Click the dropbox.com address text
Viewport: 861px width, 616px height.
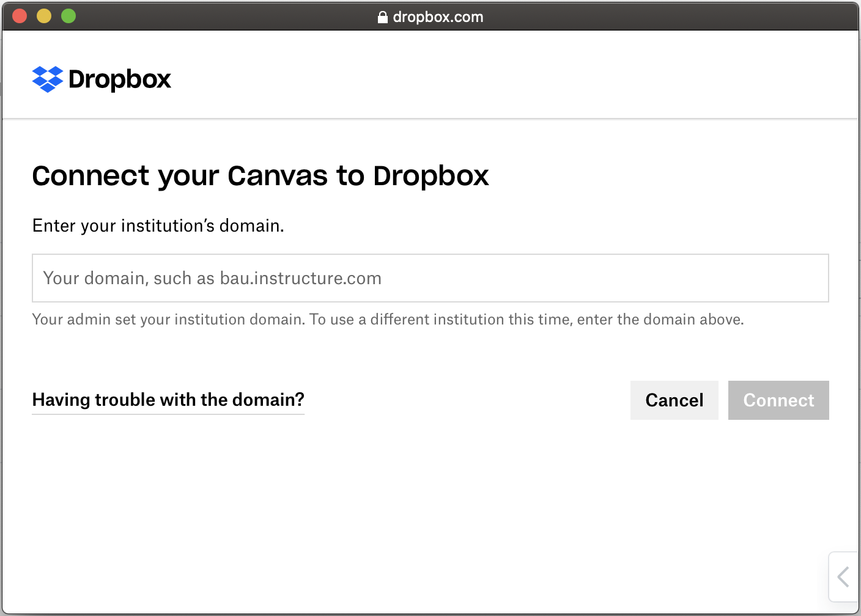(x=438, y=17)
